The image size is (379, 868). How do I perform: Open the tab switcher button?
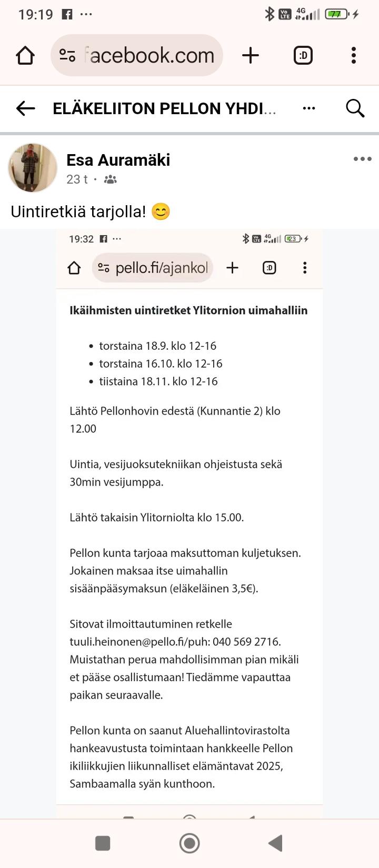tap(303, 55)
